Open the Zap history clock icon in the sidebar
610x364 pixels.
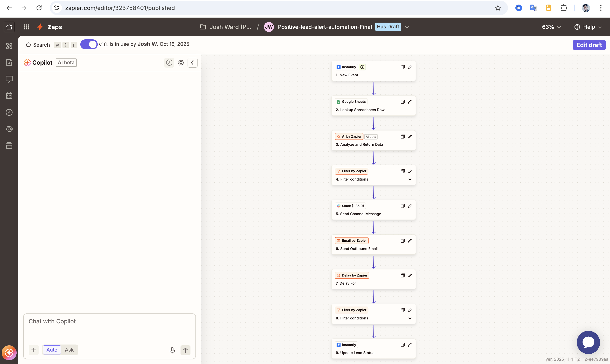click(9, 112)
